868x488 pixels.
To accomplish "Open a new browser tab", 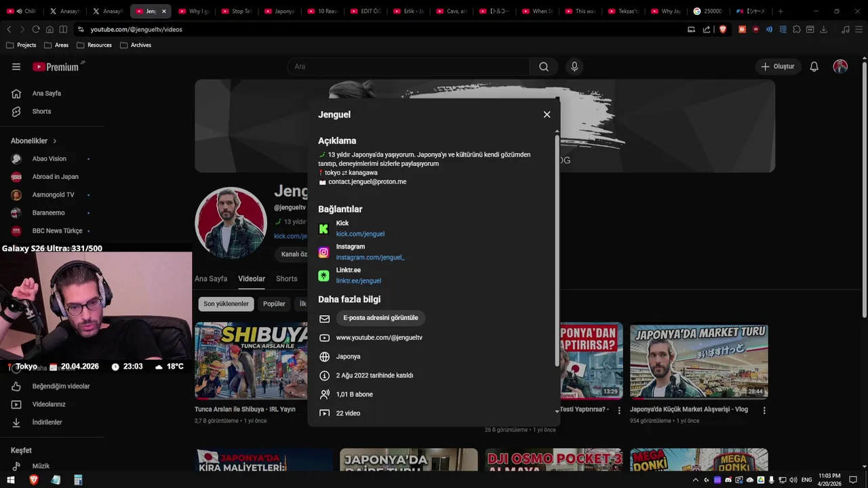I will (x=781, y=11).
